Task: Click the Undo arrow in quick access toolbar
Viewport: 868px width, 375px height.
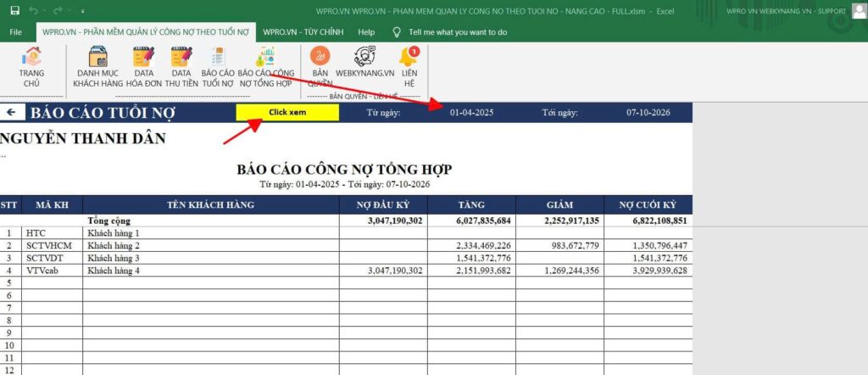Action: 33,11
